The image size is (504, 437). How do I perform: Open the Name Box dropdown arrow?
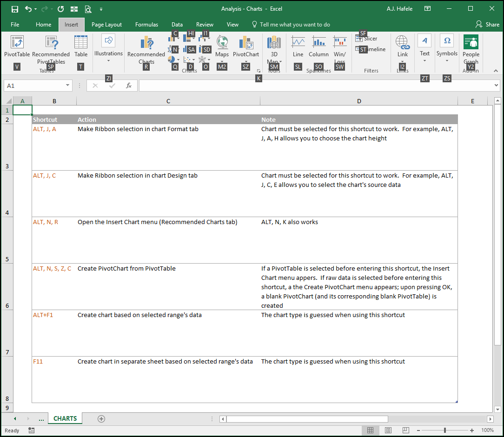pos(67,85)
